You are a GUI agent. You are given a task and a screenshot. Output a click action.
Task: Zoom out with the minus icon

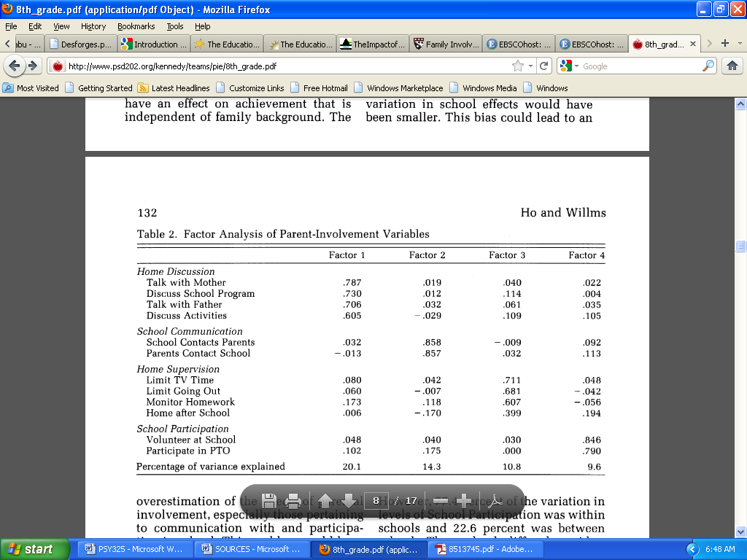[440, 501]
